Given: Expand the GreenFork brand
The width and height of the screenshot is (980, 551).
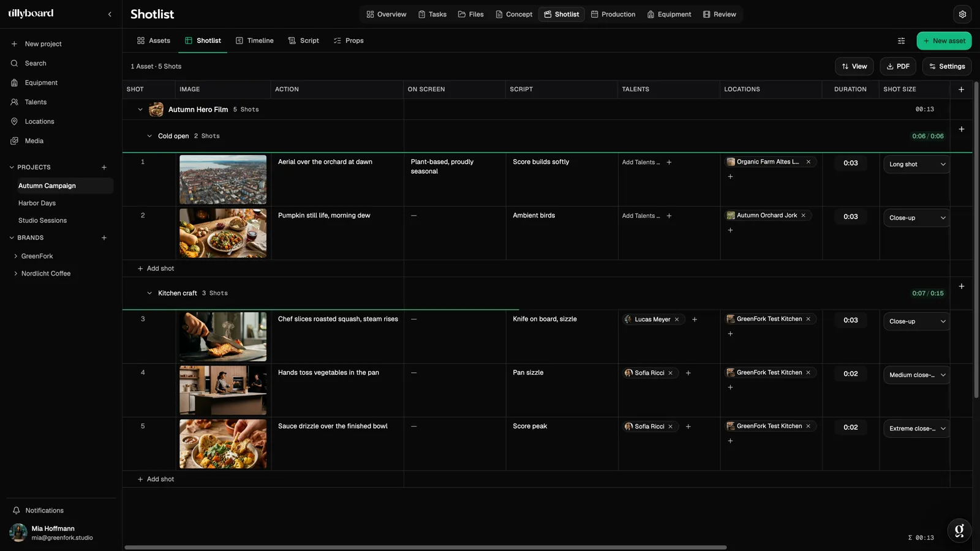Looking at the screenshot, I should click(15, 257).
